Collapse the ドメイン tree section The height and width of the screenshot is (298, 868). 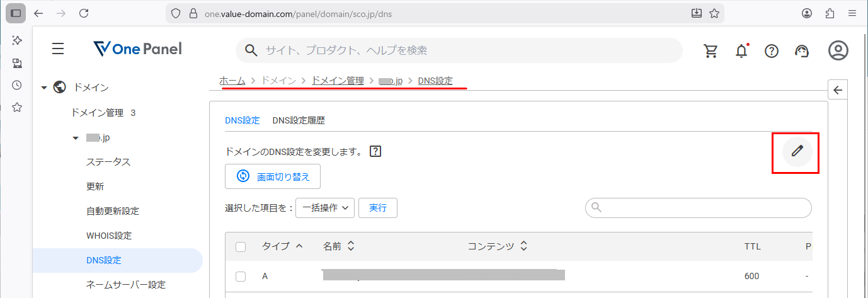click(44, 88)
